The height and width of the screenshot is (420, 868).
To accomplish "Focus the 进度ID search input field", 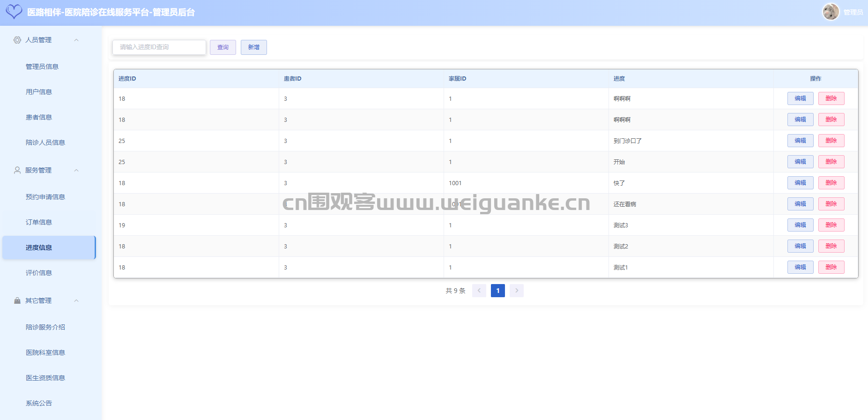I will [159, 47].
